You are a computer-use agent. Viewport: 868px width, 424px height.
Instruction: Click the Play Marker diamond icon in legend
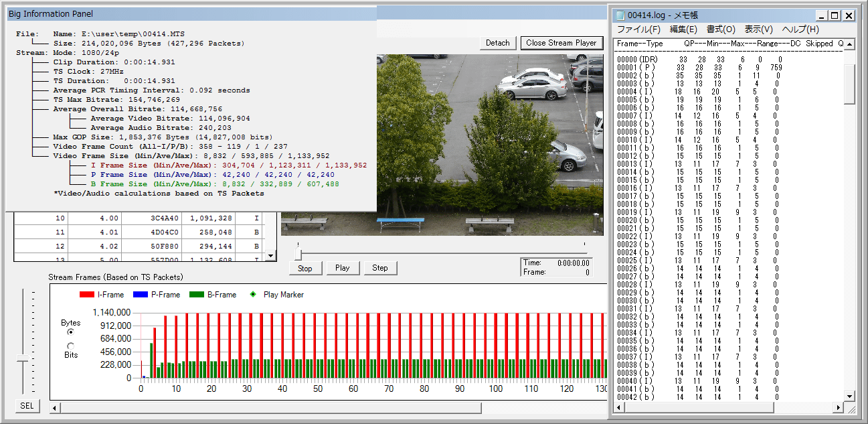[252, 295]
